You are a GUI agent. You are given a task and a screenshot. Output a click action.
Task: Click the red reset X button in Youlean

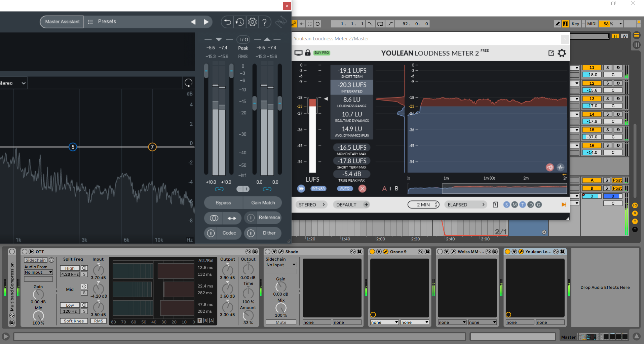pos(362,189)
